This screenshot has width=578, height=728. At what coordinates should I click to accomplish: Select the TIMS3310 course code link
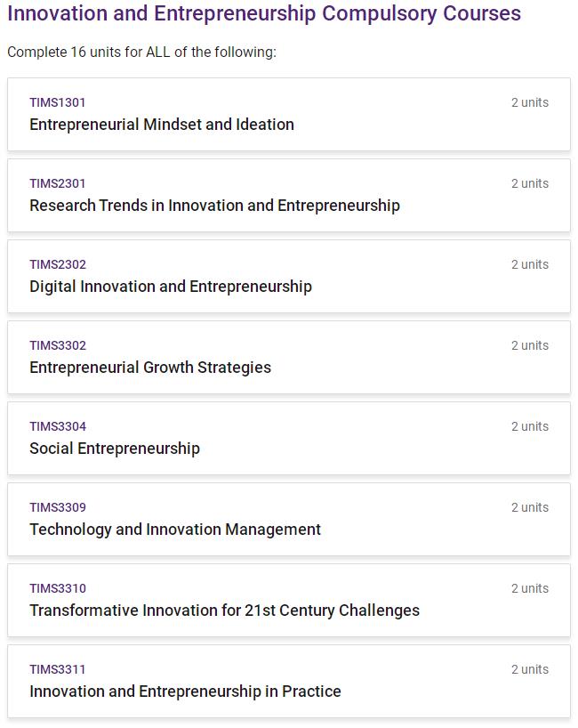58,588
